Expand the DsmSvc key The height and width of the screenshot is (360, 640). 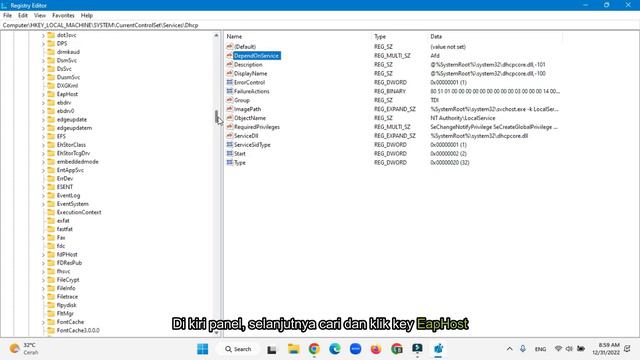(x=43, y=60)
